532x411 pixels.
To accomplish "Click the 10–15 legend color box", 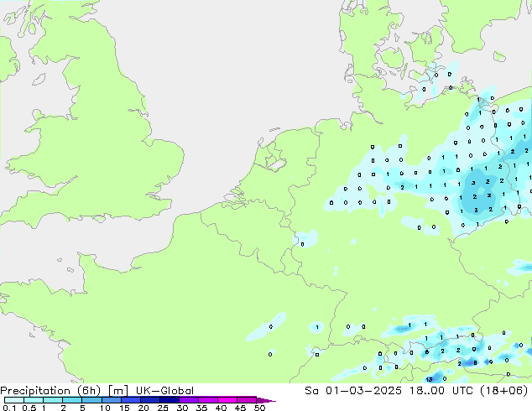I will 111,400.
